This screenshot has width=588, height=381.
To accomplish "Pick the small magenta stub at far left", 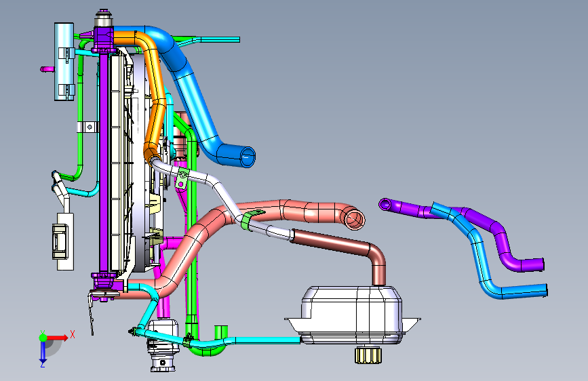I will [47, 69].
